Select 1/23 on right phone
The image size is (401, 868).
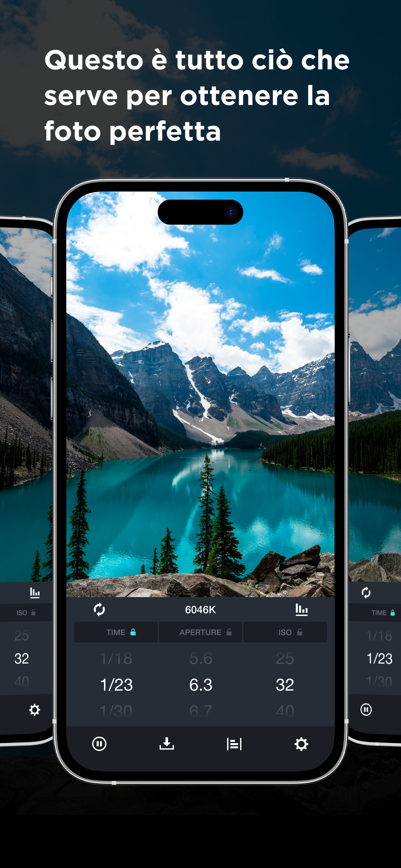point(379,658)
